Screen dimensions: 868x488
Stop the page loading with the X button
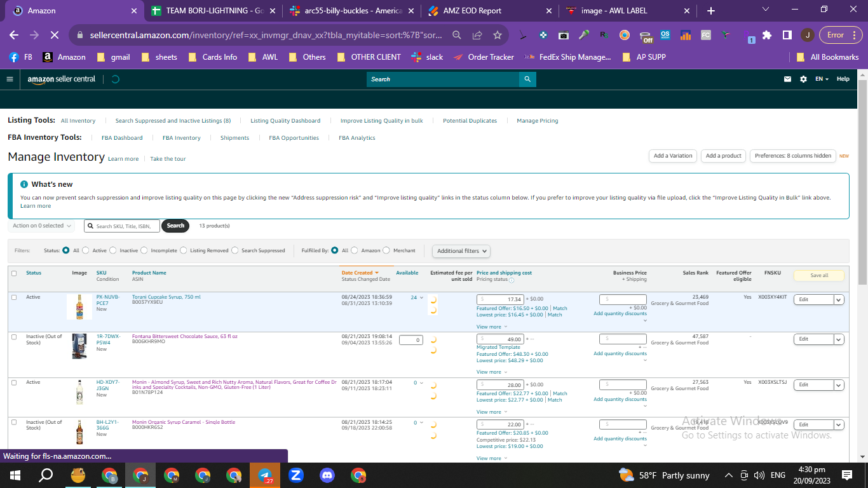coord(55,35)
